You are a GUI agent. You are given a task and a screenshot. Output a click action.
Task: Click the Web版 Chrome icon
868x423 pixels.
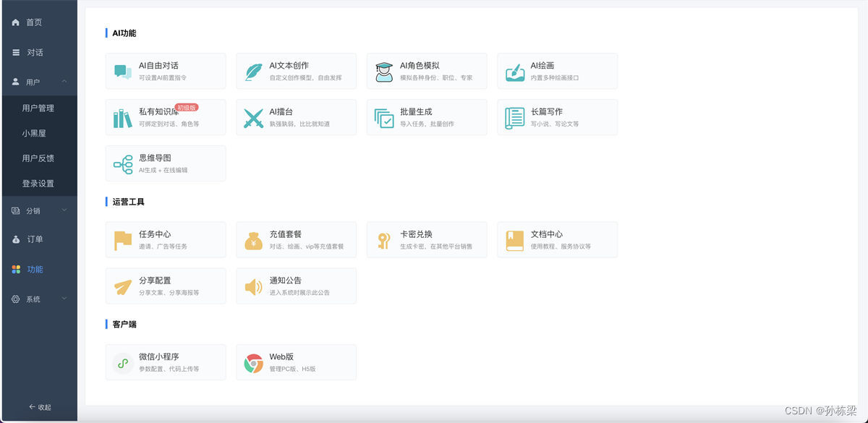point(253,363)
